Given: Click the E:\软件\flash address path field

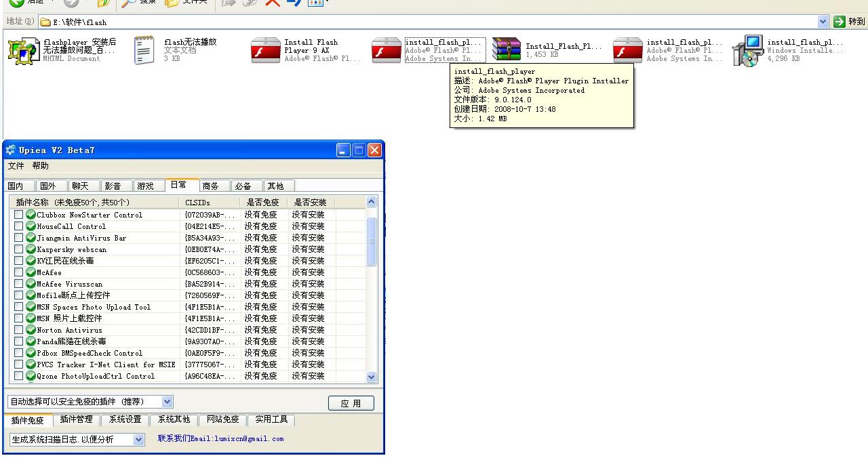Looking at the screenshot, I should 434,22.
